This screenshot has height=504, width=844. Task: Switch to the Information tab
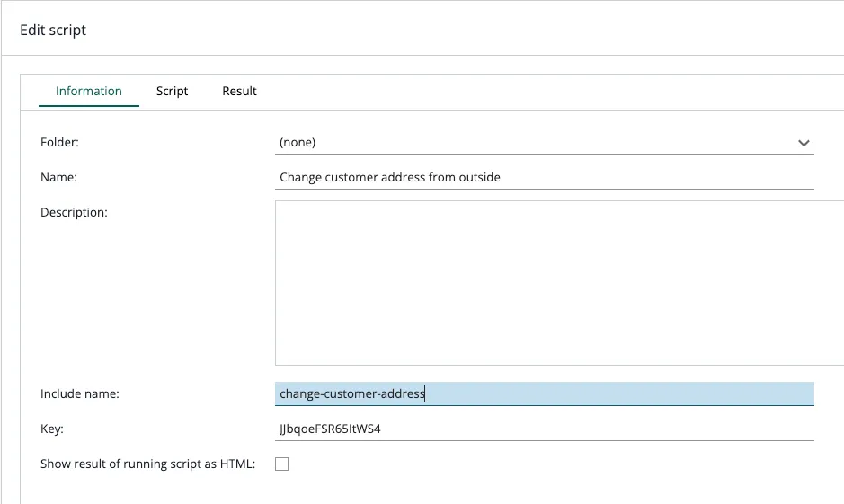(88, 92)
